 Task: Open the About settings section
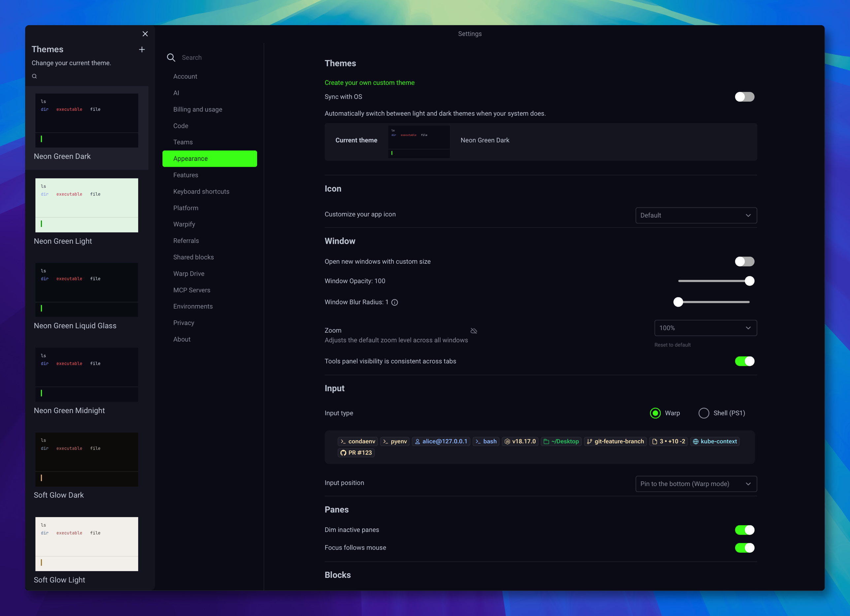[210, 339]
